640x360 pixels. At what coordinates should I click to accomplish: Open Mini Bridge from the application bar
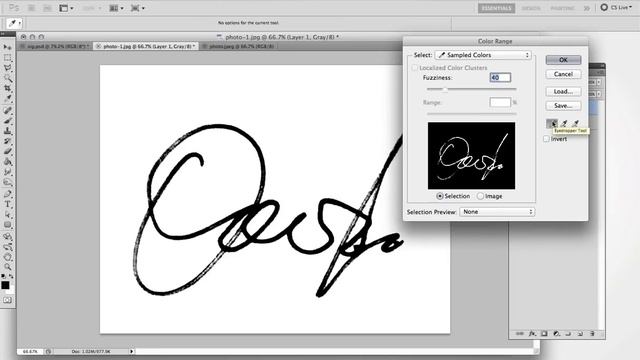(x=47, y=8)
